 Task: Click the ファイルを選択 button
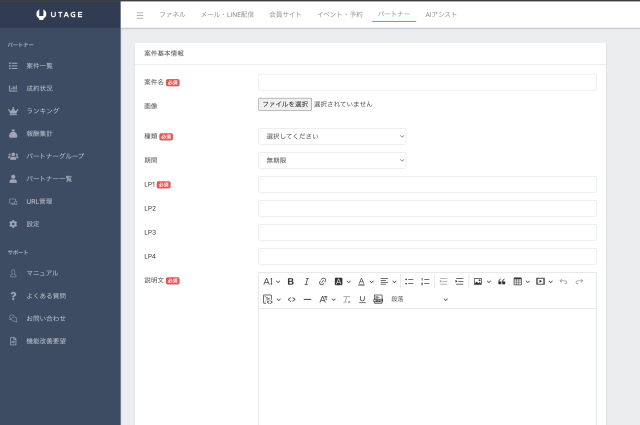tap(284, 104)
